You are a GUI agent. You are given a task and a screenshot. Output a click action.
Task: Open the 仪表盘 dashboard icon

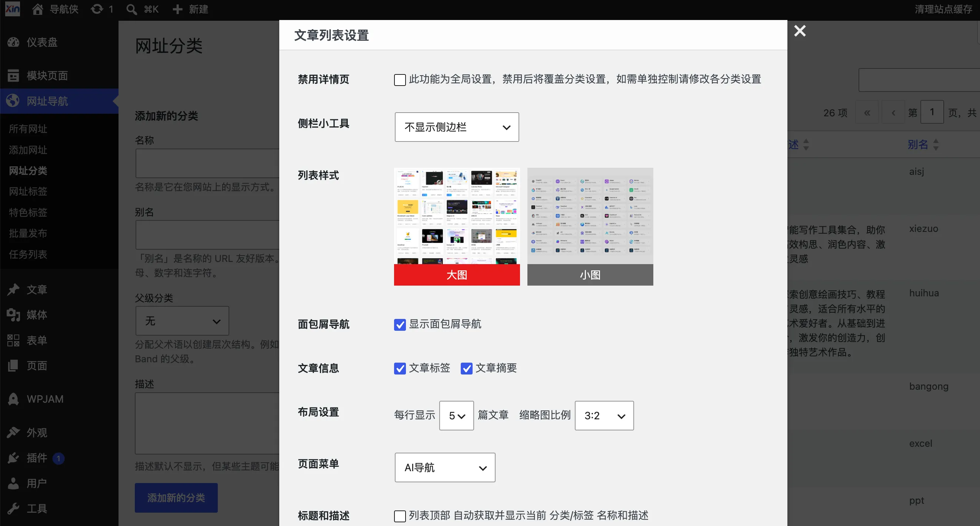tap(13, 42)
